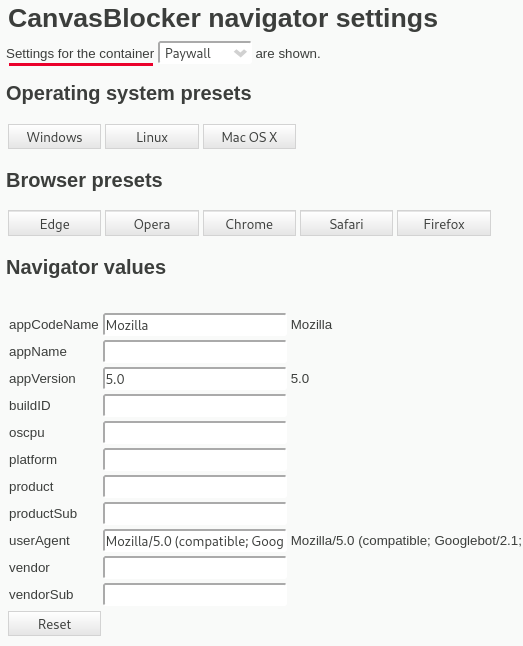Select the Chrome browser preset
The image size is (523, 646).
pyautogui.click(x=249, y=224)
